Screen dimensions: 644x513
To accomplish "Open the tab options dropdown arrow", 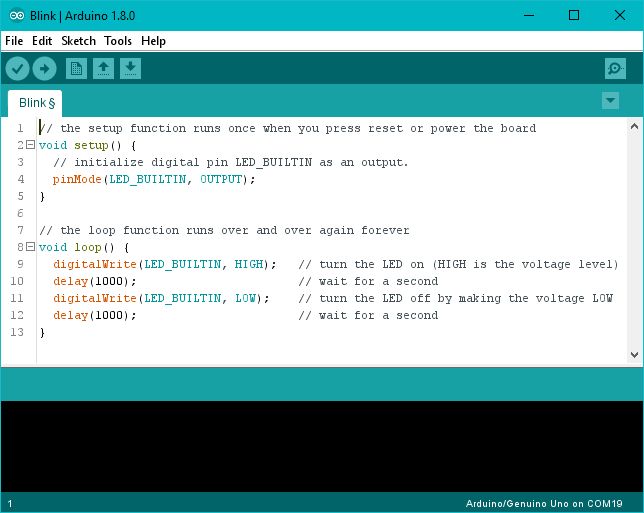I will click(x=610, y=101).
